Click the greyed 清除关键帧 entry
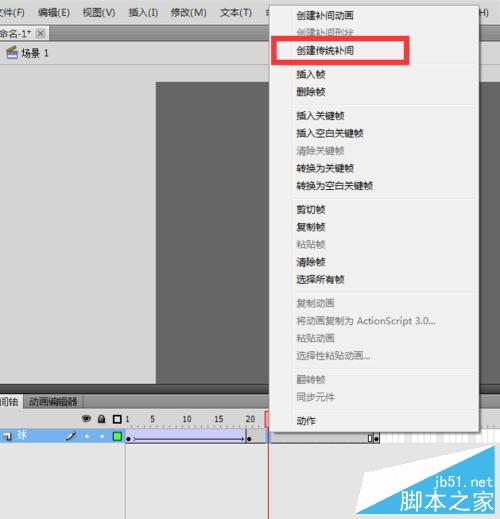500x519 pixels. pyautogui.click(x=320, y=151)
